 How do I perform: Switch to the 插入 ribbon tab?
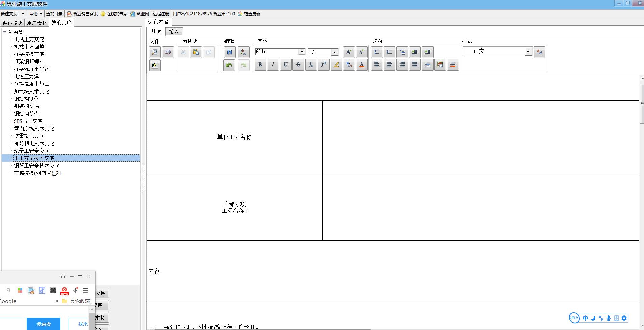click(x=174, y=32)
